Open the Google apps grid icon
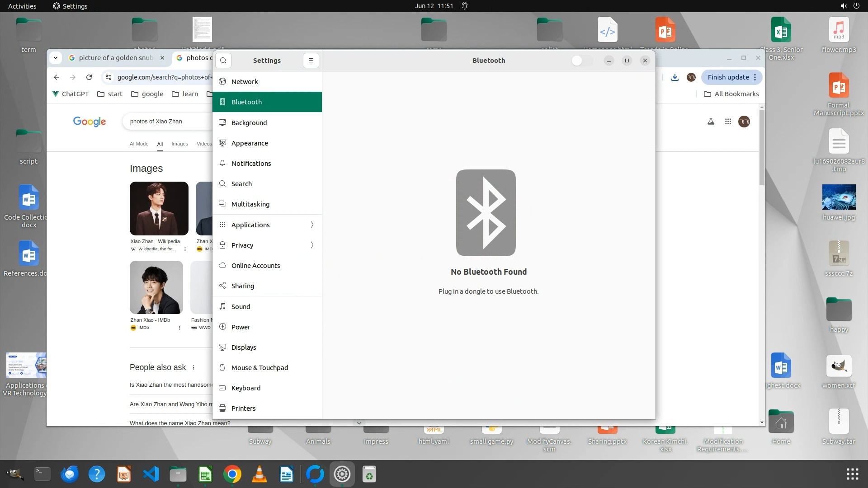The width and height of the screenshot is (868, 488). point(728,122)
